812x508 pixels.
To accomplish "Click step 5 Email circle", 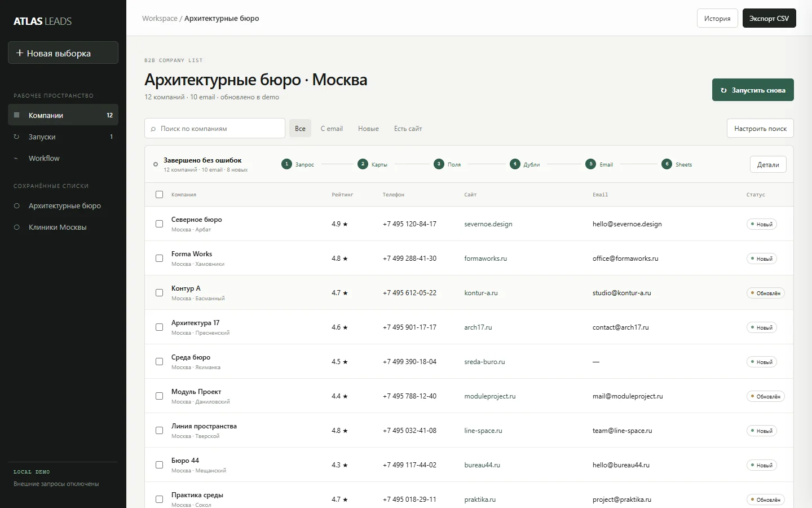I will [591, 164].
